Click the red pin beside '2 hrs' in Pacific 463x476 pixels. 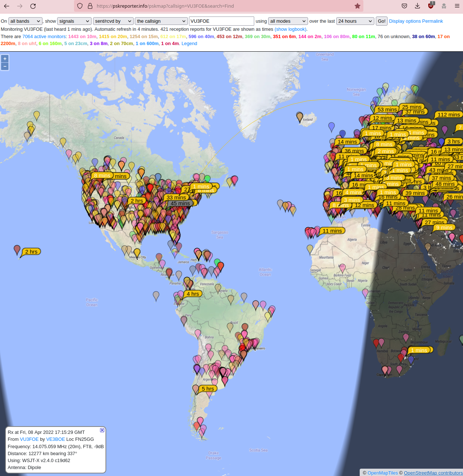point(17,250)
